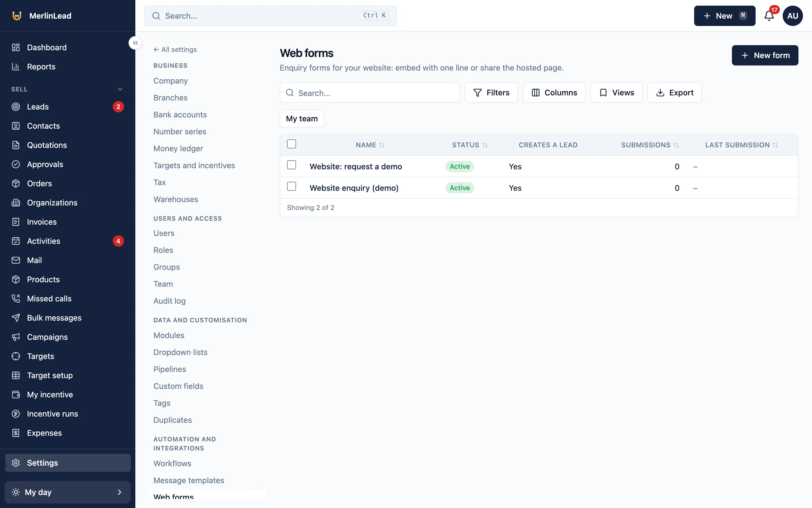This screenshot has height=508, width=812.
Task: Sort table by NAME column
Action: 370,145
